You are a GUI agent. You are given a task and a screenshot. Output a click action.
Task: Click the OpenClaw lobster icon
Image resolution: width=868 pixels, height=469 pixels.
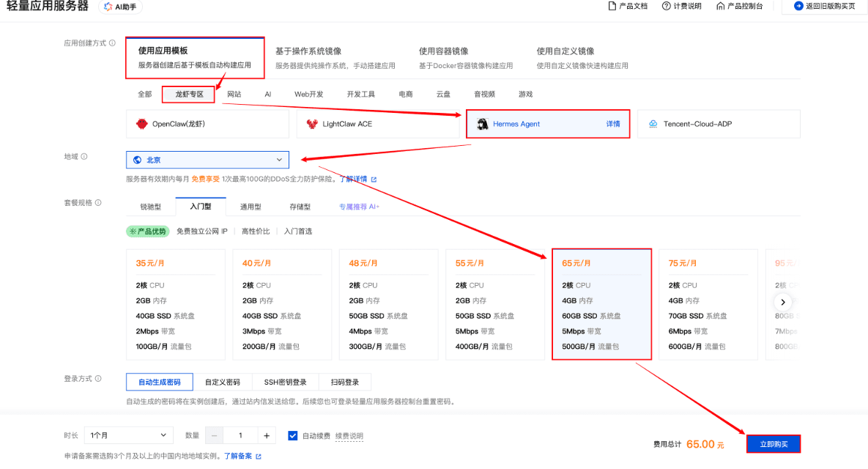[142, 124]
